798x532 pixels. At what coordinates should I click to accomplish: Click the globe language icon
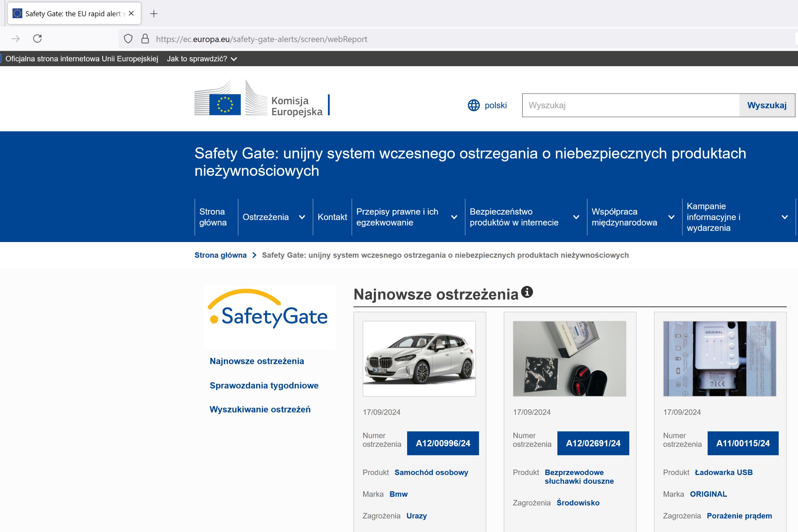[x=474, y=105]
